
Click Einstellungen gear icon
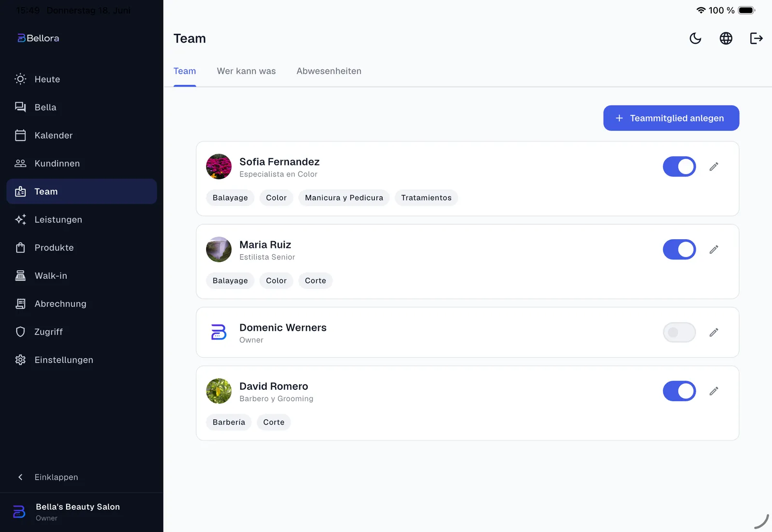click(x=20, y=360)
